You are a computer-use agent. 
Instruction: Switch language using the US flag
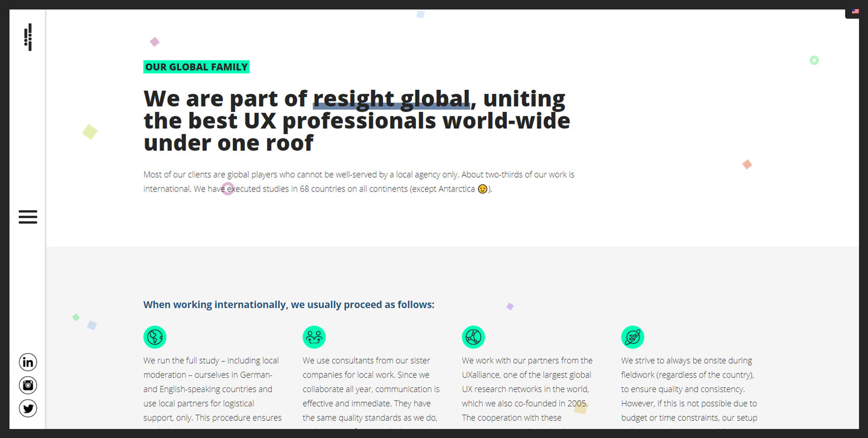click(x=855, y=11)
